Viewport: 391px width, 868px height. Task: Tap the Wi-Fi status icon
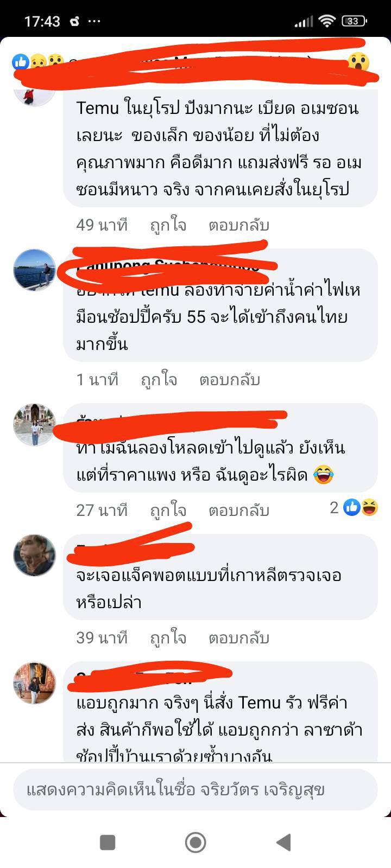(326, 21)
